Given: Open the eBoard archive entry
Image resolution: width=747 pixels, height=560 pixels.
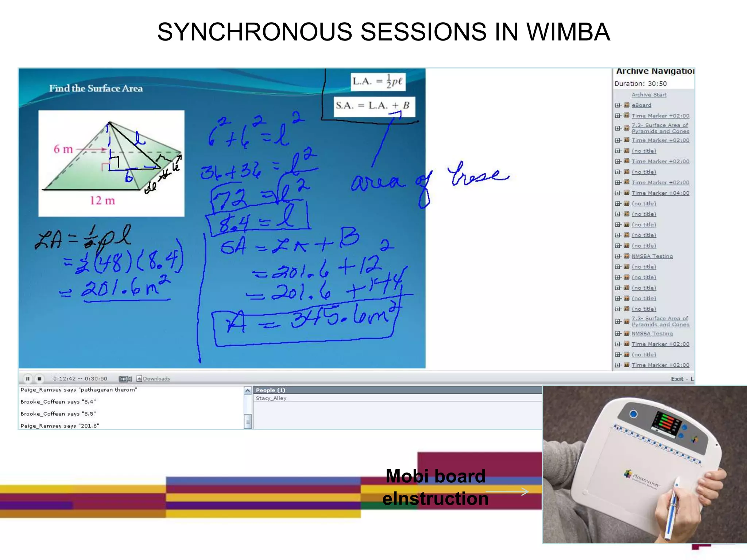Looking at the screenshot, I should click(641, 105).
